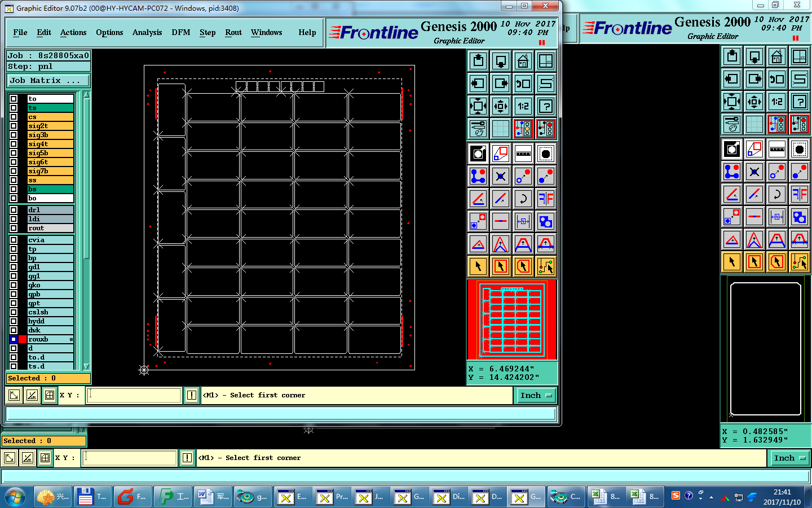Click the up arrow of layer list scrollbar

click(x=86, y=95)
